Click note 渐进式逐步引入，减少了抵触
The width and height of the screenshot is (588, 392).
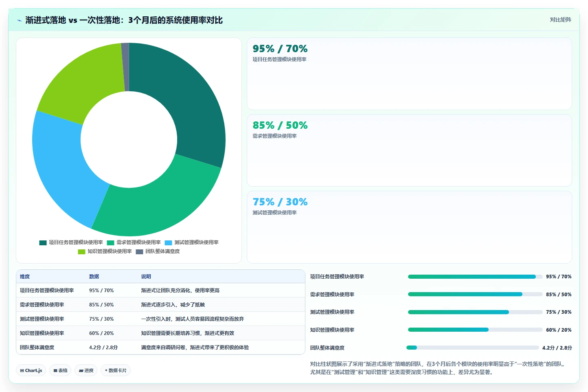coord(173,305)
